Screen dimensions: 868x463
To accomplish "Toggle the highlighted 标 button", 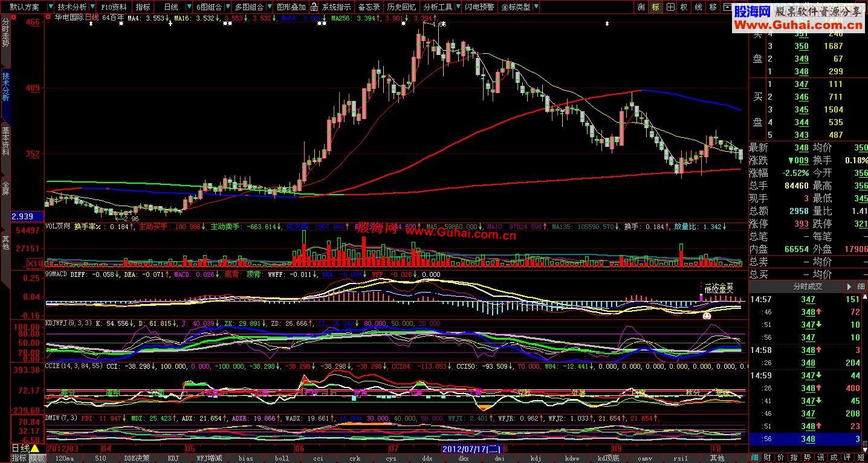I will point(656,7).
